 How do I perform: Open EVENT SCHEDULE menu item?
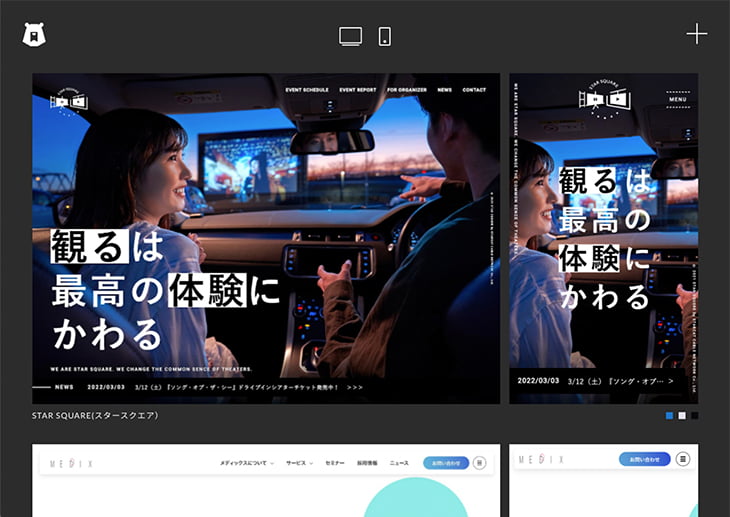pyautogui.click(x=306, y=90)
